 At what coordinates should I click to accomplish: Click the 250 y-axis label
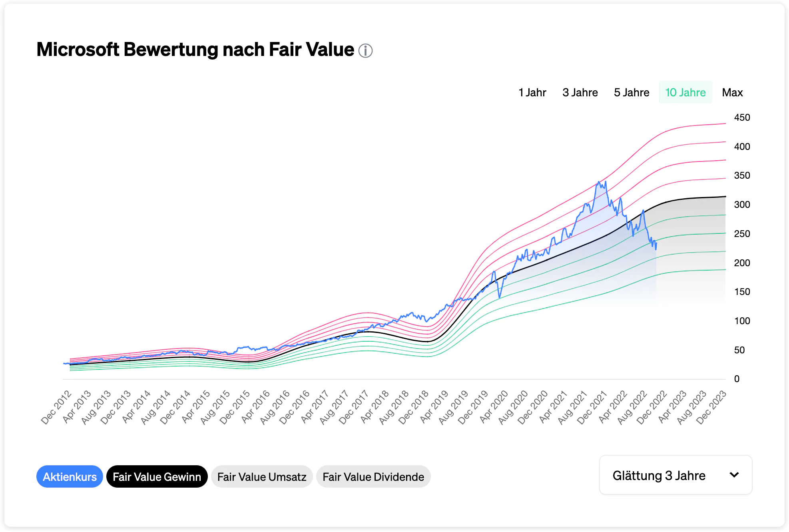click(742, 234)
